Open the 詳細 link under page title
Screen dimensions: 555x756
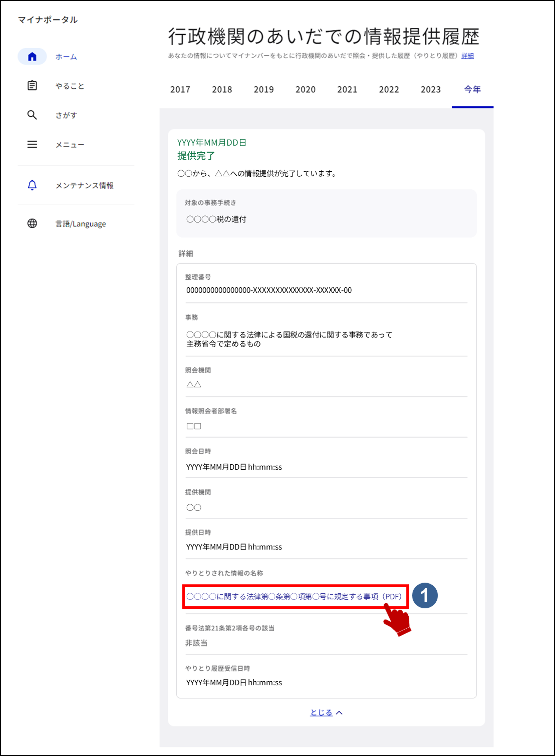(467, 56)
